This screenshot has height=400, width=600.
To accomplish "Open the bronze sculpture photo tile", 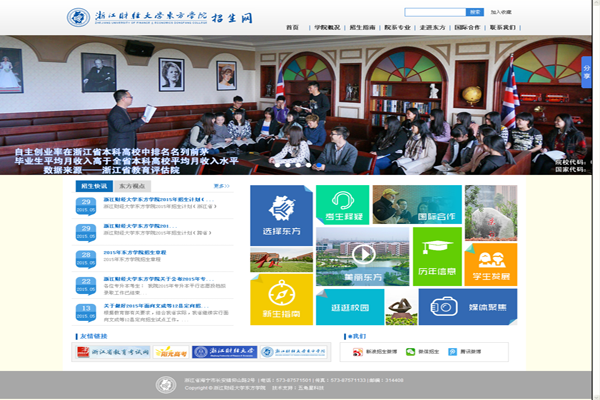I will (401, 307).
